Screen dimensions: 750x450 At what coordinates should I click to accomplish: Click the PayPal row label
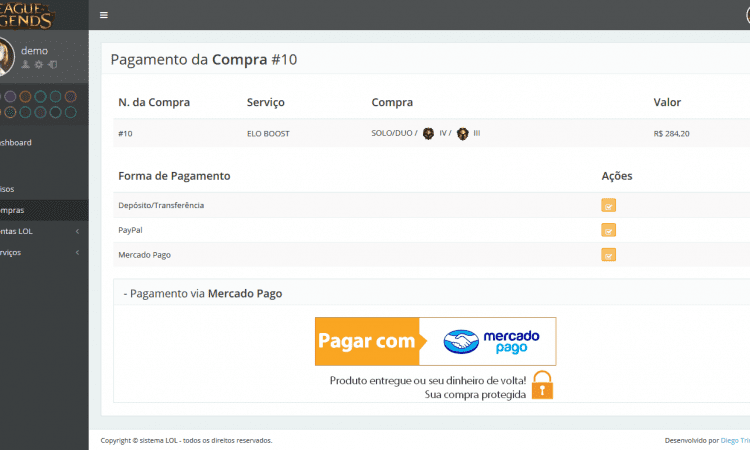pyautogui.click(x=130, y=230)
